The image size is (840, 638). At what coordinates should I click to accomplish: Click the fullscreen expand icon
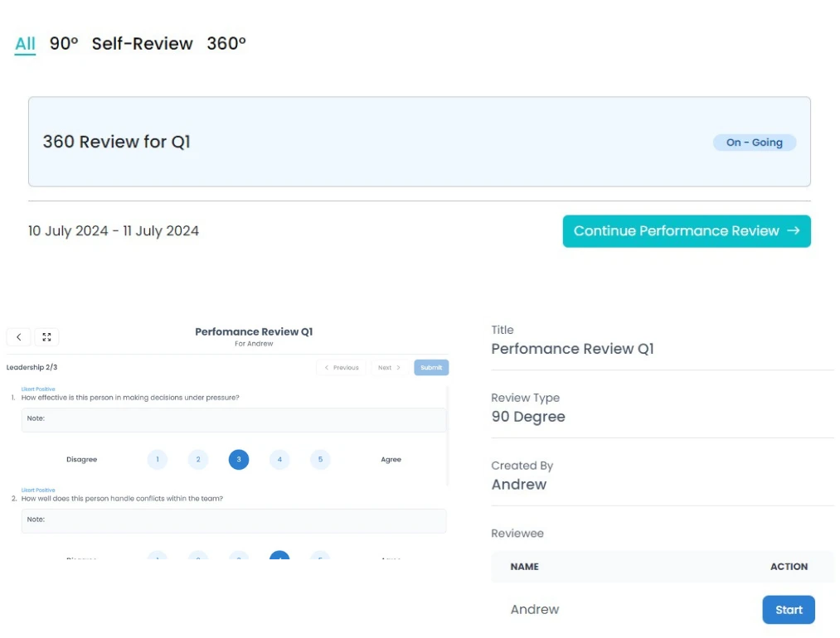[46, 337]
